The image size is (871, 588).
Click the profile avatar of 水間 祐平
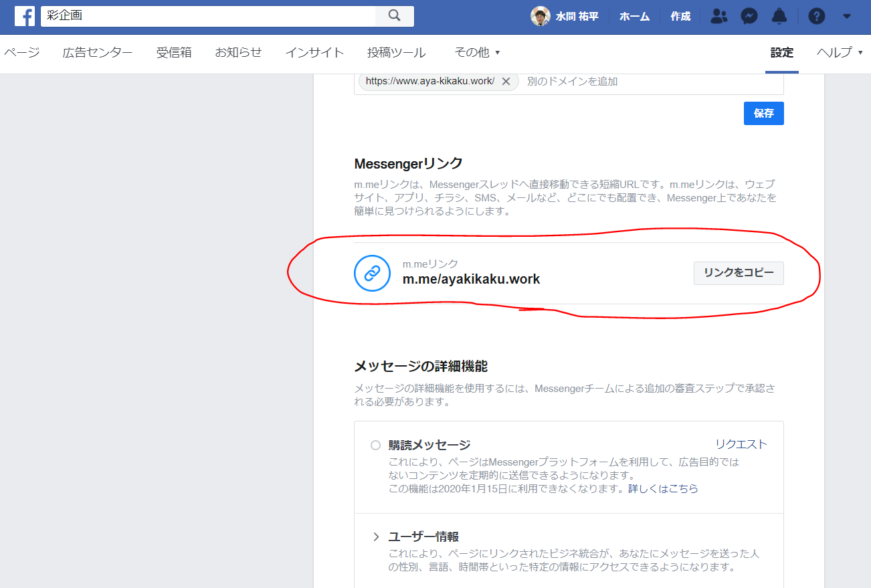point(541,17)
